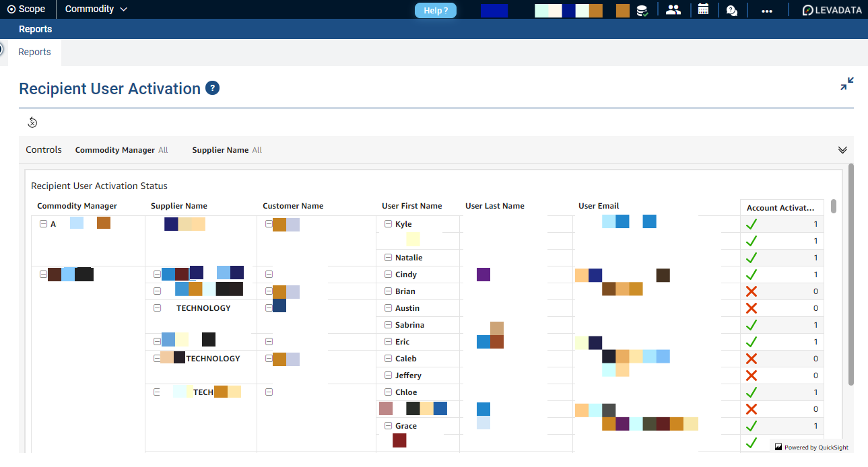Collapse the Grace user row
The height and width of the screenshot is (467, 868).
388,426
